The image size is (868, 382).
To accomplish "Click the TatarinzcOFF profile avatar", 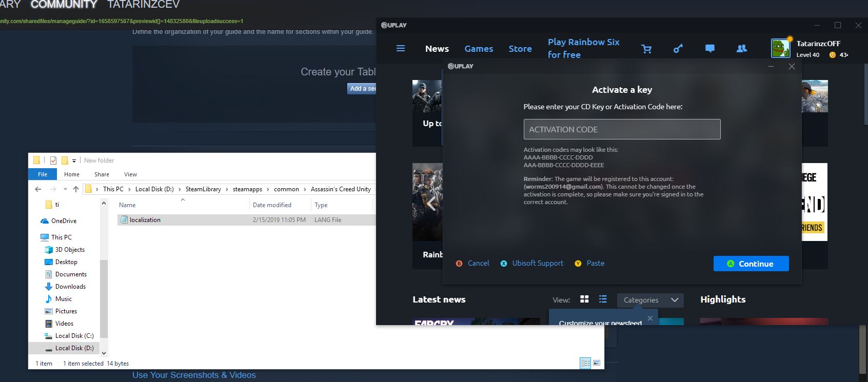I will click(780, 48).
